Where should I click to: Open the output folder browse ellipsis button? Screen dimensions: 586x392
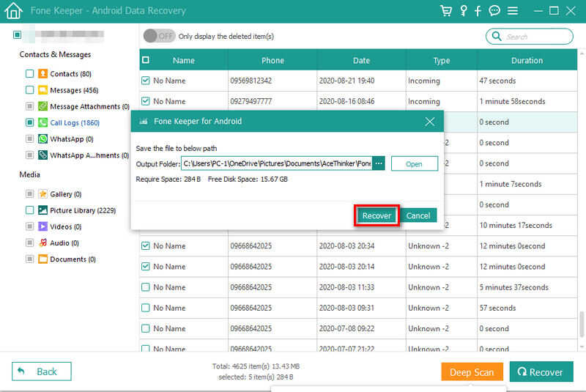[x=379, y=163]
